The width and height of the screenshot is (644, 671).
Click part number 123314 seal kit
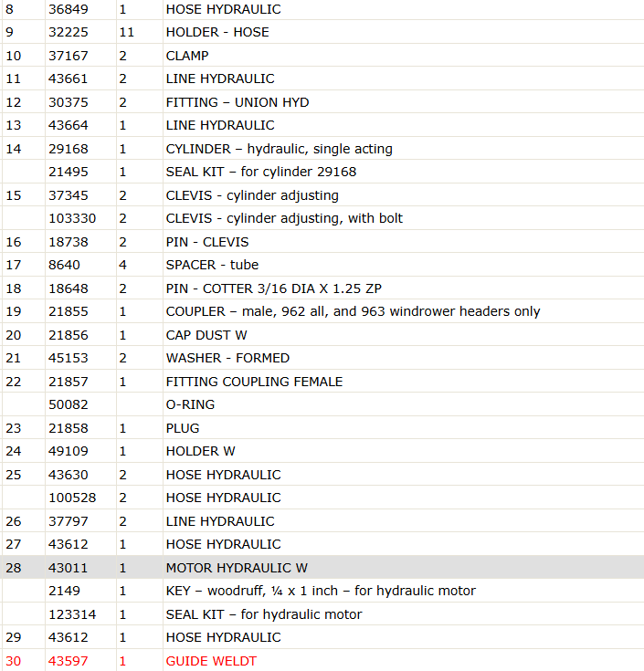(72, 614)
